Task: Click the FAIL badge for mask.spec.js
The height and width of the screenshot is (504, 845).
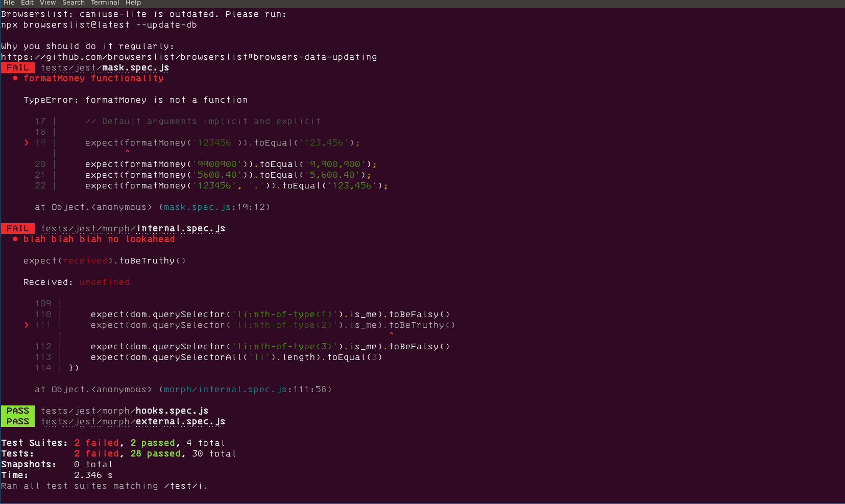Action: point(17,67)
